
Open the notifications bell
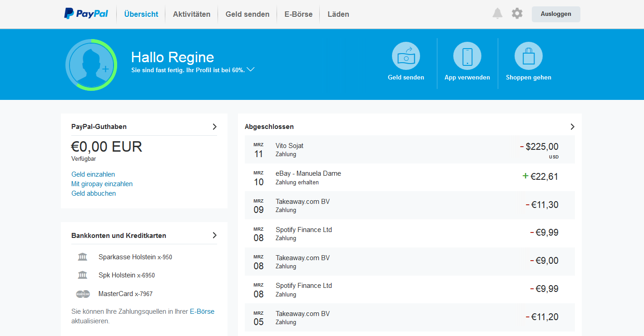pos(497,14)
